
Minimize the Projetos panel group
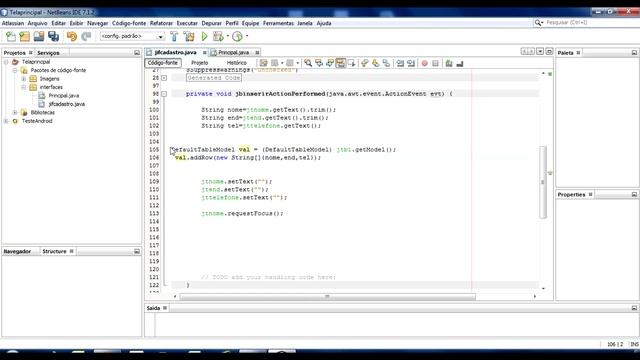[x=137, y=53]
